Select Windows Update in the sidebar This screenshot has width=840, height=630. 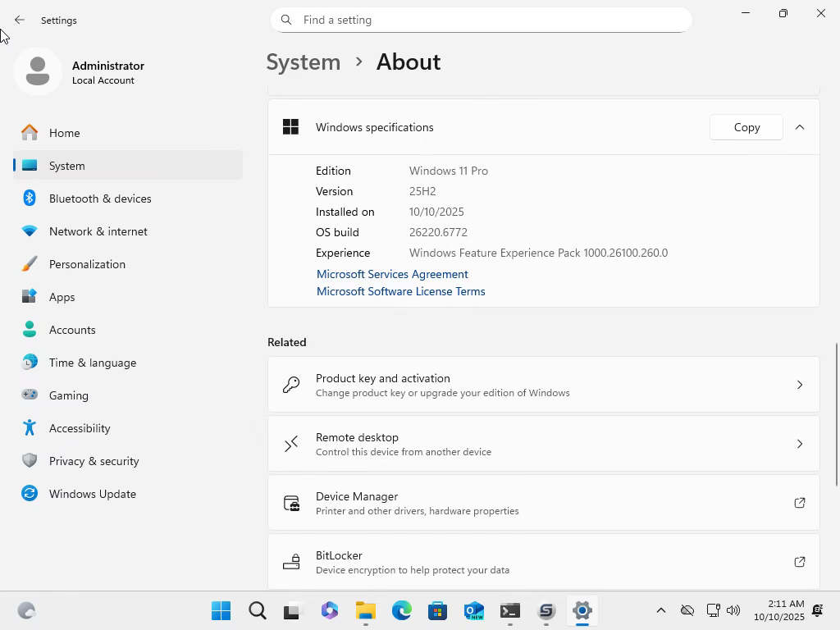(x=92, y=494)
